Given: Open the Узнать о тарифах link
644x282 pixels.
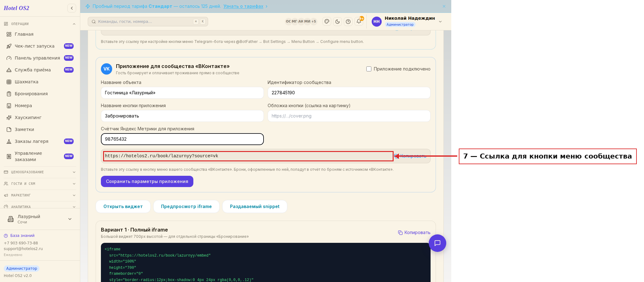Looking at the screenshot, I should pos(243,6).
